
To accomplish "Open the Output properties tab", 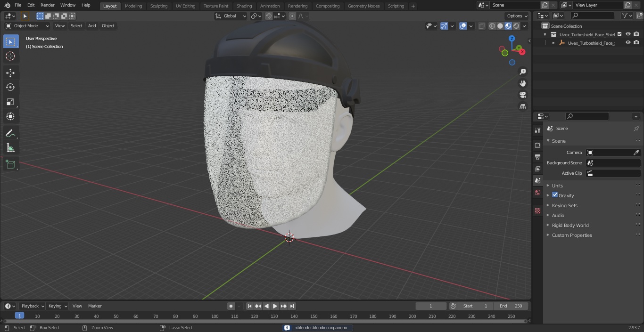I will [537, 157].
